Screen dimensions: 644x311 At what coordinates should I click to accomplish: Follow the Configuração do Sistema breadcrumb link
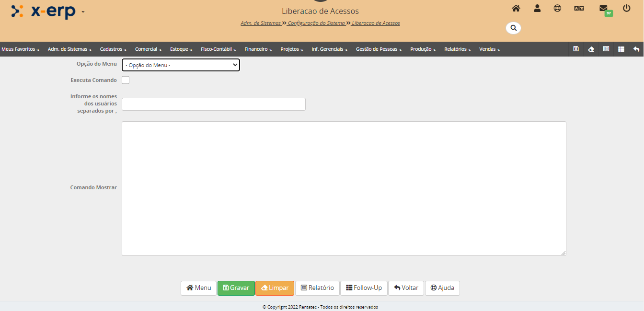316,23
